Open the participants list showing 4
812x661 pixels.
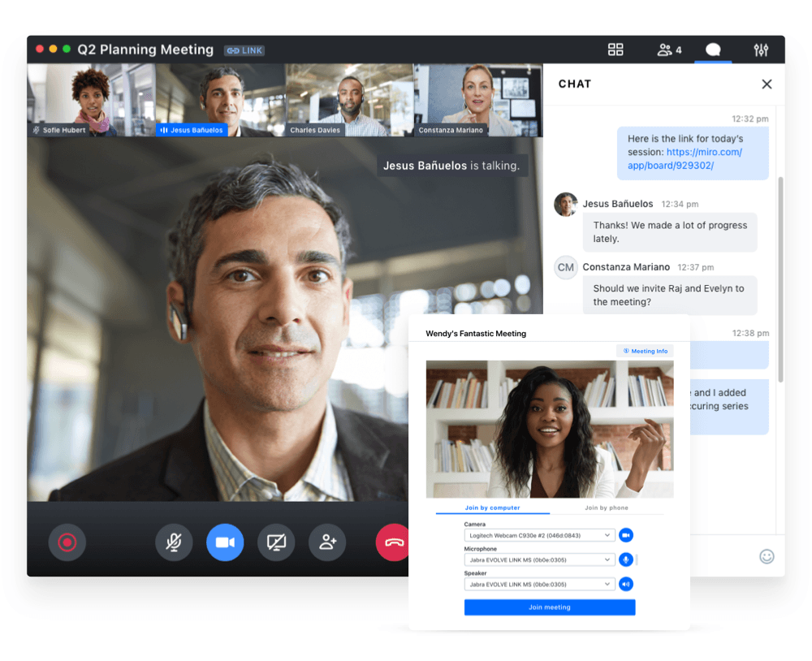pos(669,50)
